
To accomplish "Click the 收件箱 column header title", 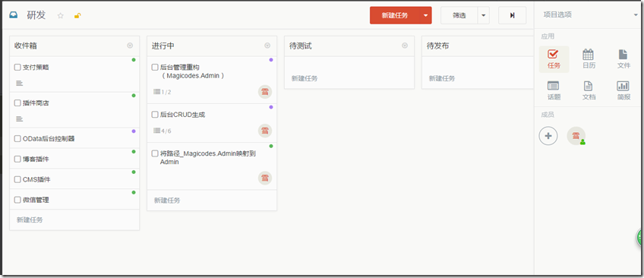I will (25, 46).
